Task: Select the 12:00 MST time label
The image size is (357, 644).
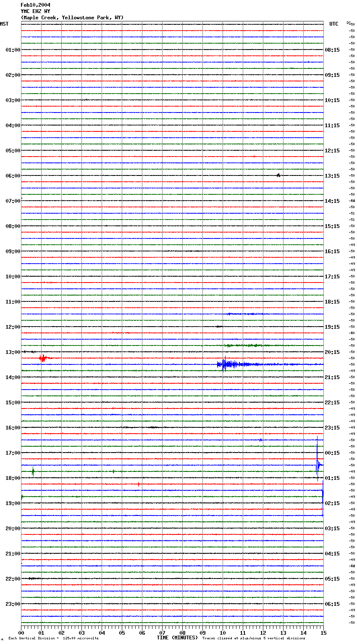Action: pos(13,327)
